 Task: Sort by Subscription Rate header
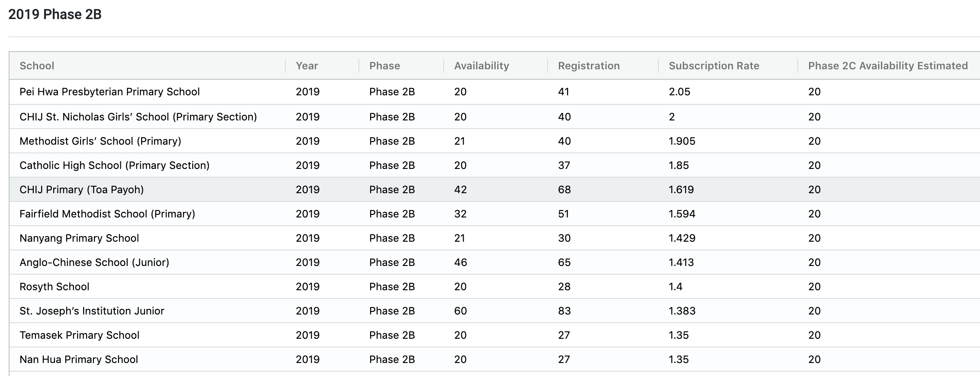click(714, 66)
